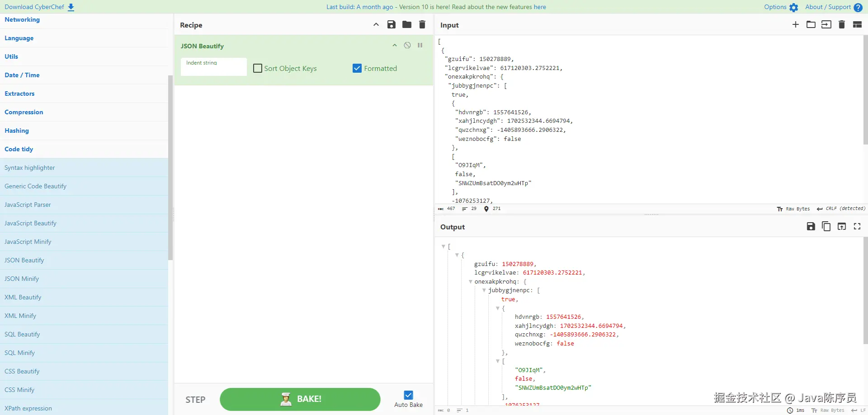
Task: Disable the JSON Beautify operation
Action: tap(407, 45)
